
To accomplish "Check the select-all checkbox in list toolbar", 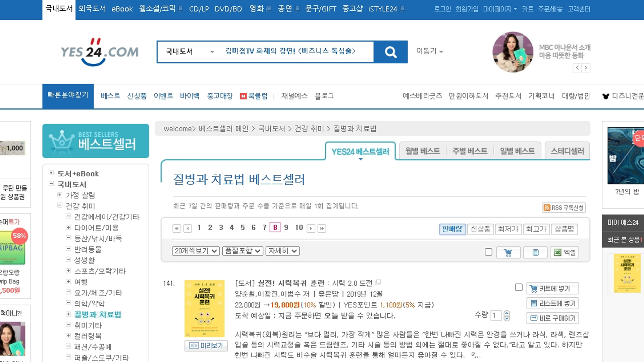I will pyautogui.click(x=488, y=252).
